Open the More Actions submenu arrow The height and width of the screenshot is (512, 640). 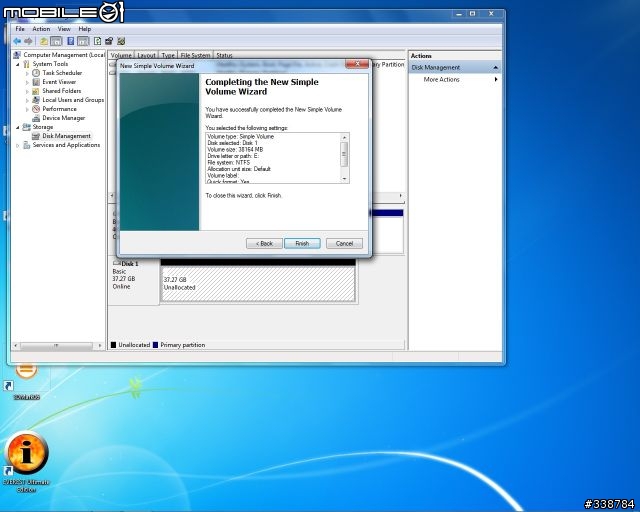496,79
